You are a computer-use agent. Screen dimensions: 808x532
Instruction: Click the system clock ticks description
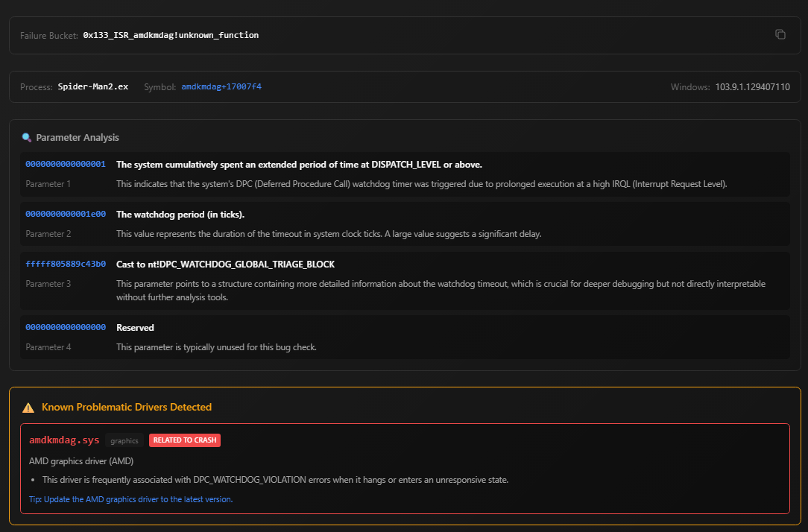click(x=329, y=234)
